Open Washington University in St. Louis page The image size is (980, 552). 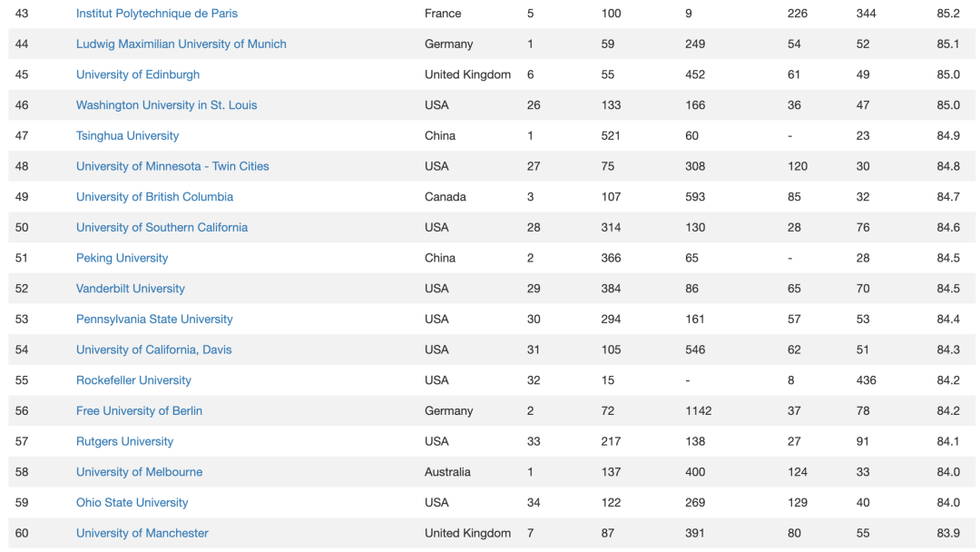coord(166,105)
